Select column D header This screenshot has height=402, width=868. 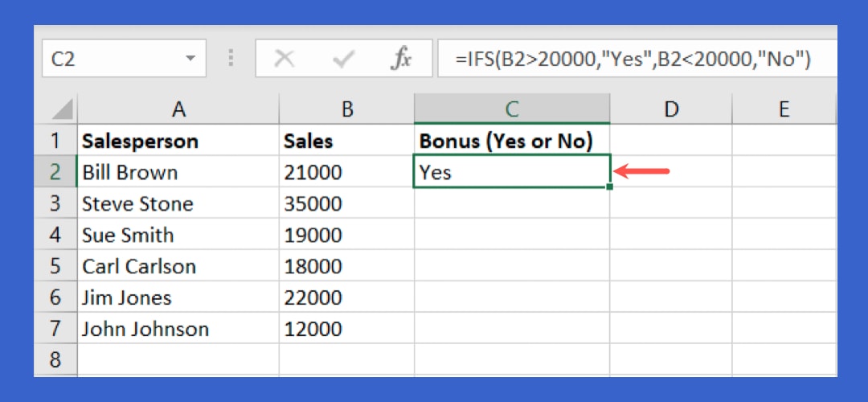671,109
